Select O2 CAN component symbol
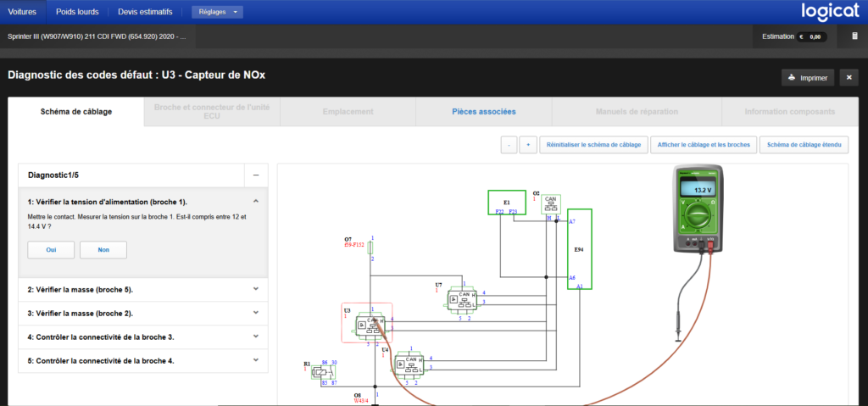Viewport: 868px width, 406px height. (551, 203)
